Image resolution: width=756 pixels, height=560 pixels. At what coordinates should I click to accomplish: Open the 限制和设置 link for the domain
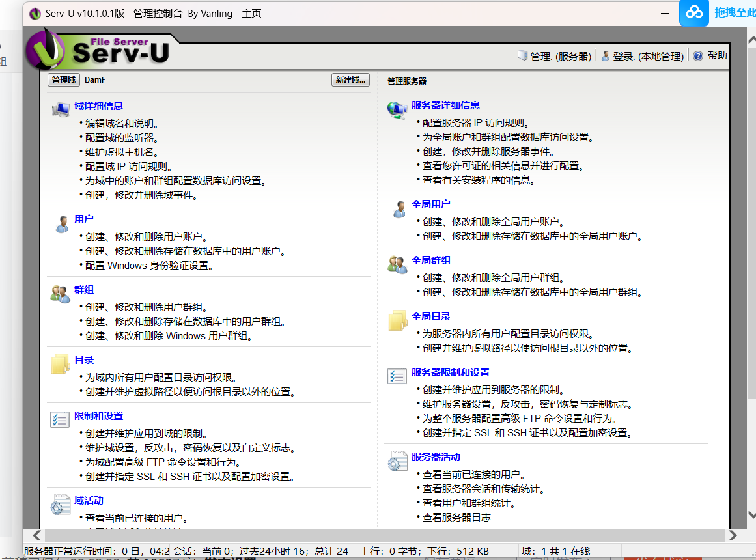pyautogui.click(x=98, y=416)
